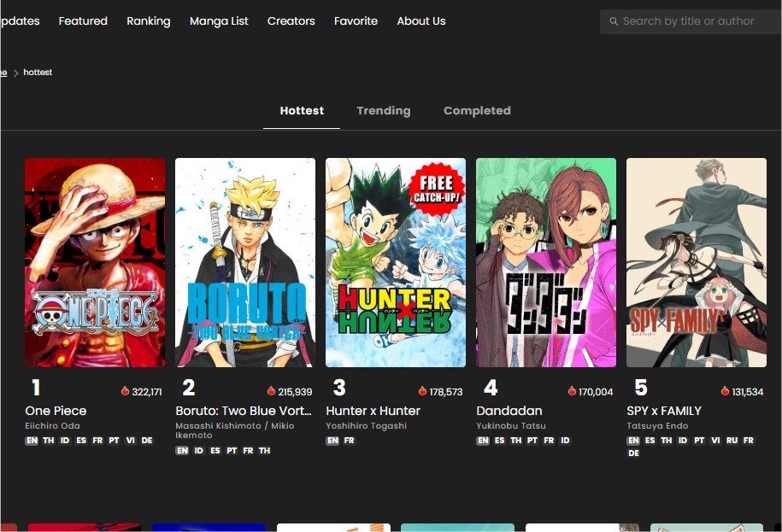This screenshot has width=782, height=532.
Task: Open the Hunter x Hunter title link
Action: pyautogui.click(x=373, y=411)
